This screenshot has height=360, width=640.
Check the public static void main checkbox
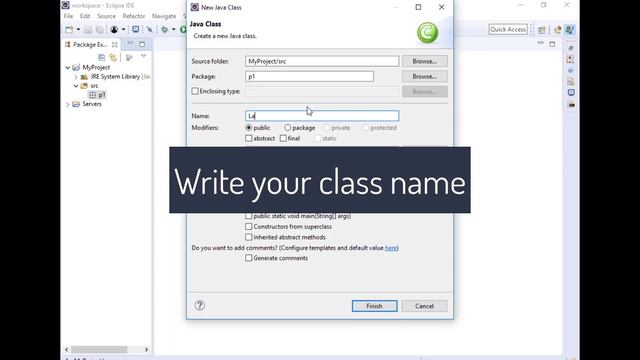coord(249,216)
